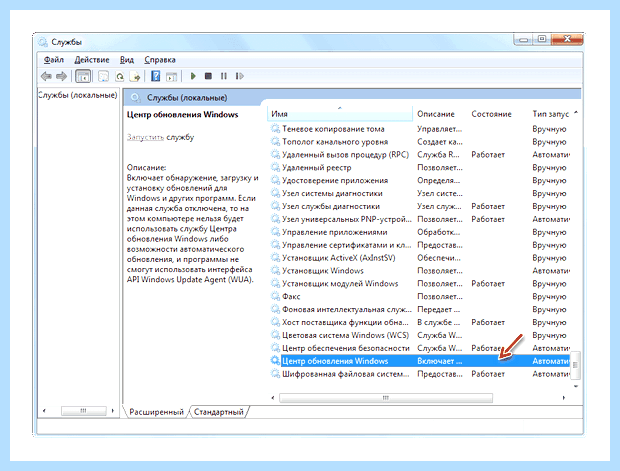
Task: Open the Справка menu
Action: 160,60
